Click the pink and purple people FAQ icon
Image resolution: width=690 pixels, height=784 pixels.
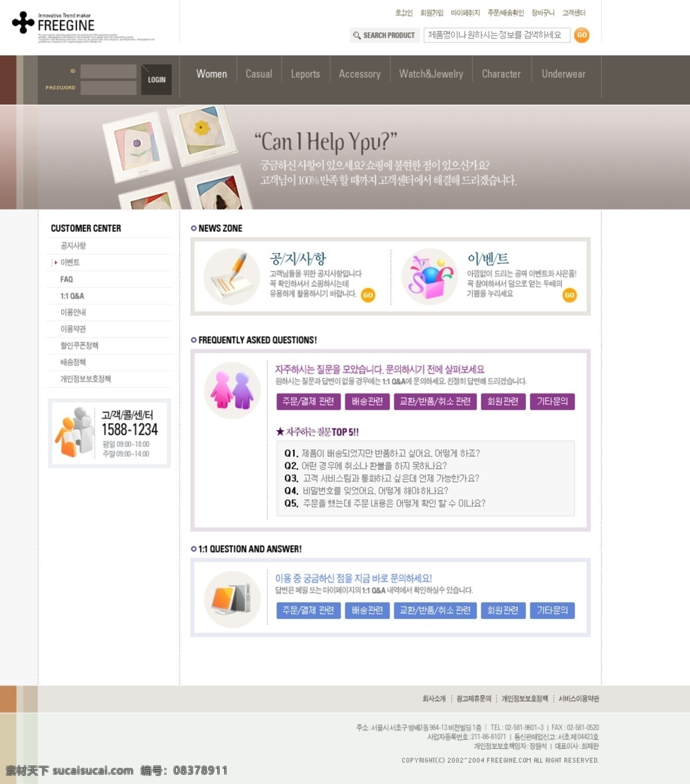point(232,390)
